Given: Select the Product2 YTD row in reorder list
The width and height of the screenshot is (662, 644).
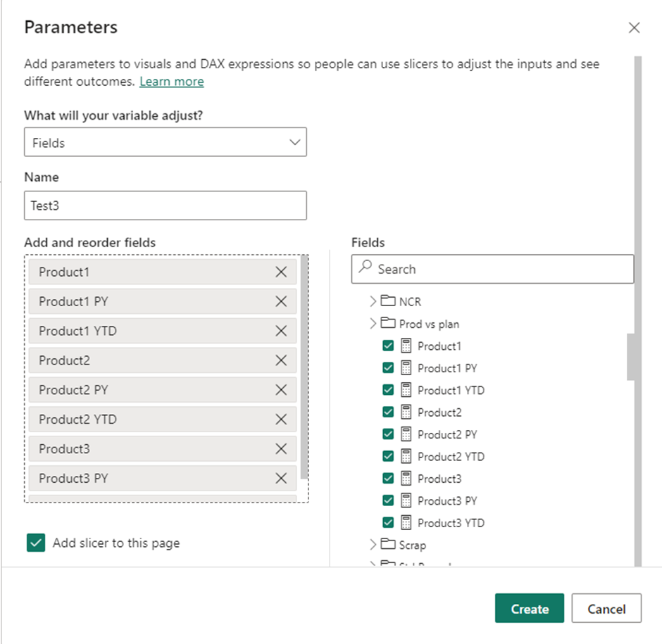Looking at the screenshot, I should [163, 419].
